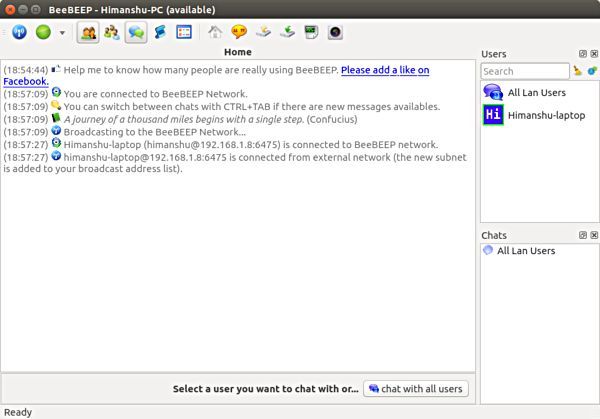The height and width of the screenshot is (419, 600).
Task: Click the 'Home' heading
Action: pyautogui.click(x=238, y=52)
